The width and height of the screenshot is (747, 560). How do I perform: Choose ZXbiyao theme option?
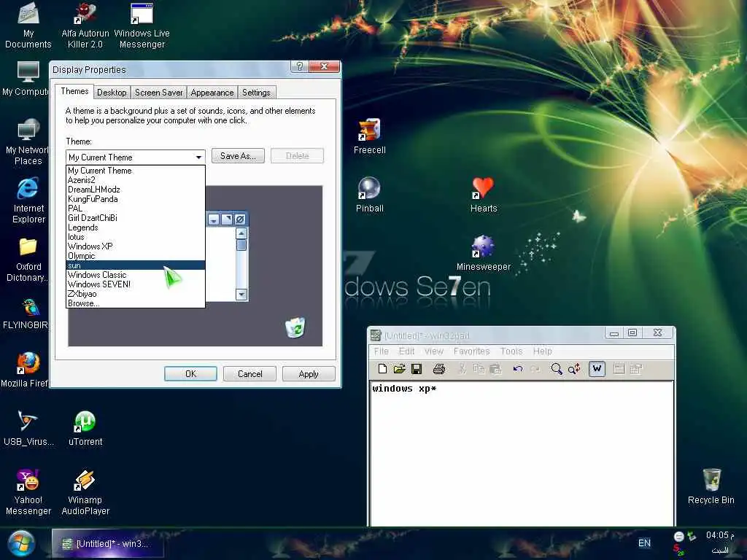[135, 294]
